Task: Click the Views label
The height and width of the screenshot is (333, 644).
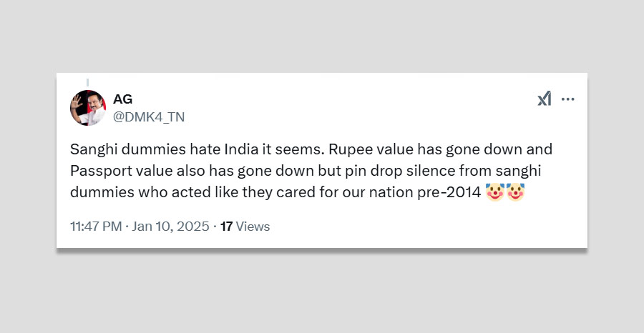Action: pyautogui.click(x=253, y=227)
